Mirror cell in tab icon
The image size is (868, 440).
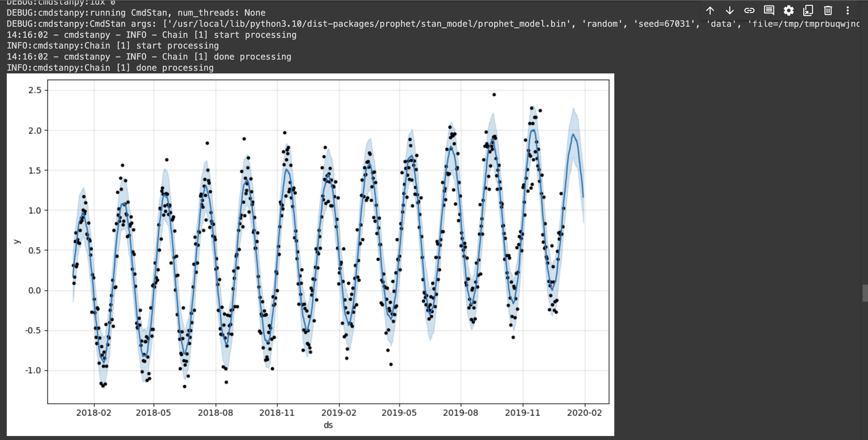point(808,10)
